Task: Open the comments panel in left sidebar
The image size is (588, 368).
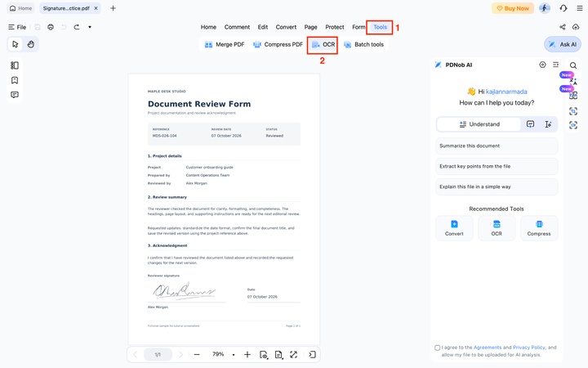Action: tap(15, 95)
